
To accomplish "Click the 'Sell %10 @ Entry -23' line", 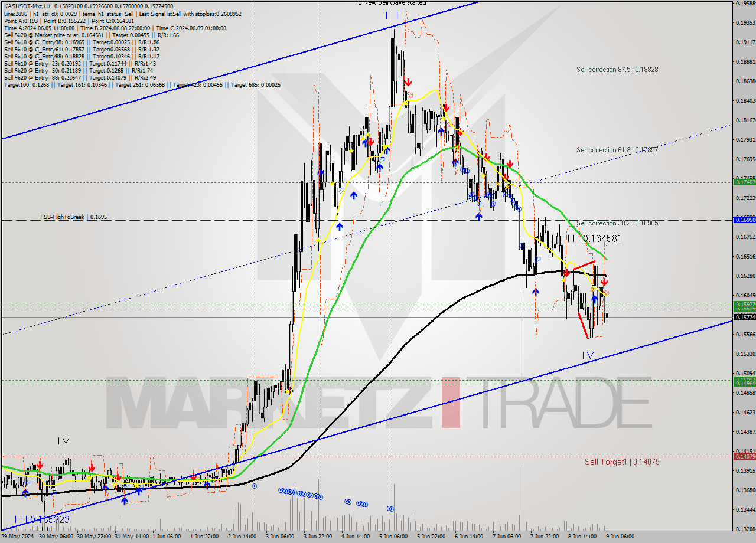I will 80,63.
